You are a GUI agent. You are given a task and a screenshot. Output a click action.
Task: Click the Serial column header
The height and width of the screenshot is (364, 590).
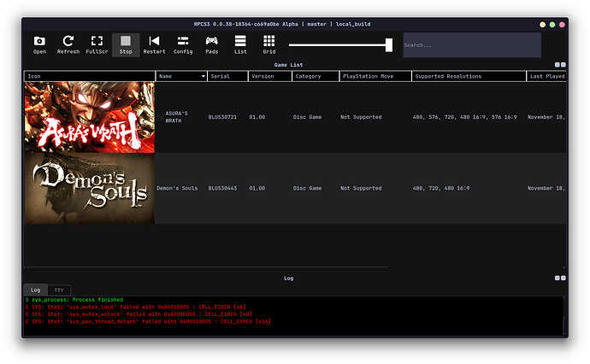point(227,76)
